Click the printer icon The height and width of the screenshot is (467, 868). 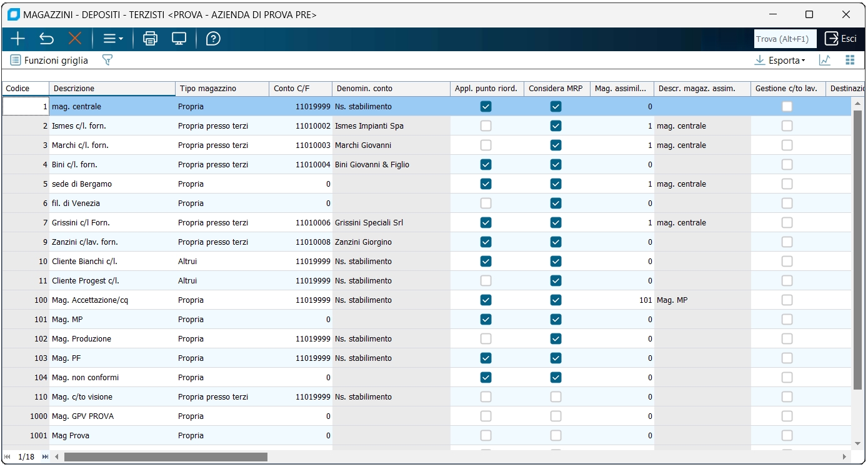pyautogui.click(x=150, y=39)
